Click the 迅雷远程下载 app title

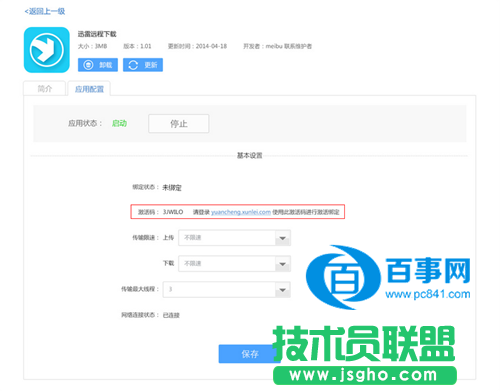pos(97,34)
